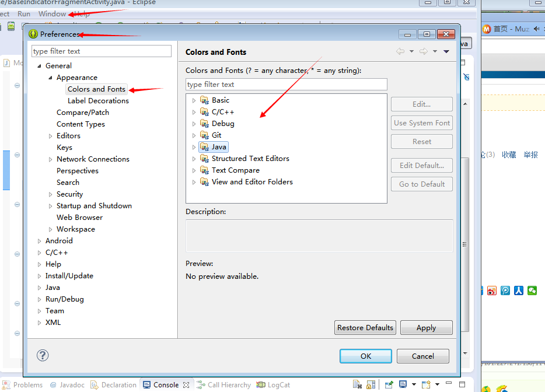Open the forward history dropdown arrow

tap(435, 51)
